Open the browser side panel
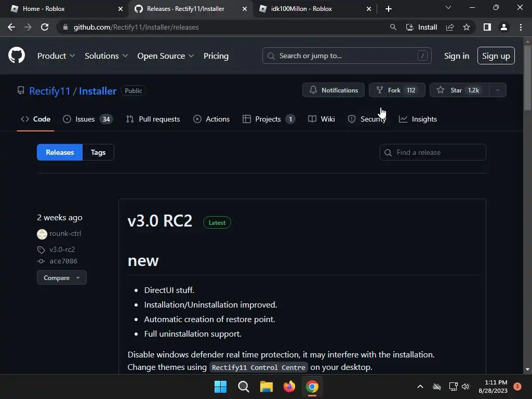 click(487, 27)
